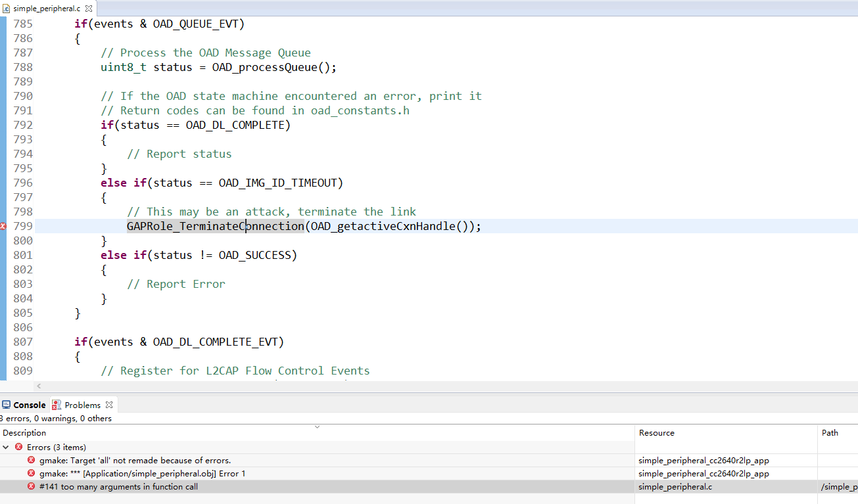The image size is (858, 504).
Task: Click OAD_getactiveCxnHandle in line 799
Action: (x=383, y=226)
